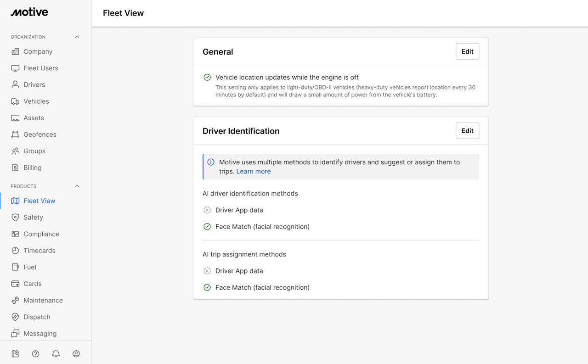The height and width of the screenshot is (364, 588).
Task: Click the vehicle location updates check status
Action: coord(207,78)
